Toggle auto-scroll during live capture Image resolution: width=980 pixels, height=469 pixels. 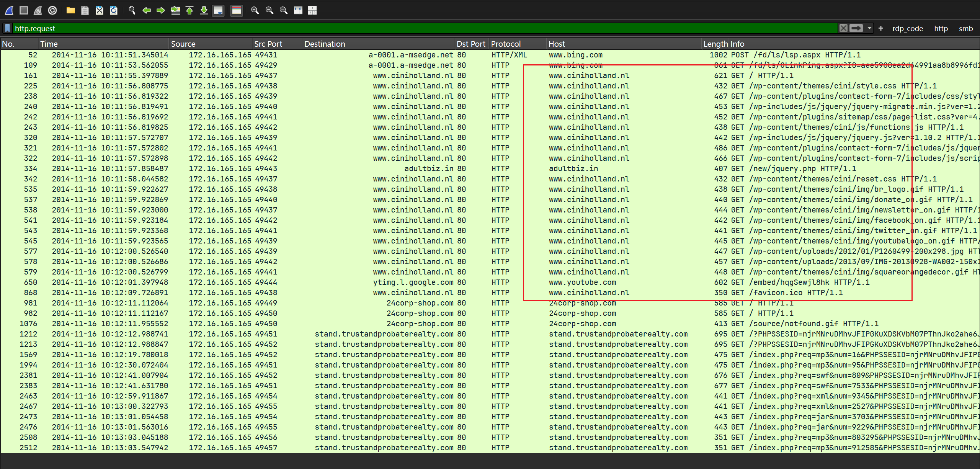click(x=218, y=10)
